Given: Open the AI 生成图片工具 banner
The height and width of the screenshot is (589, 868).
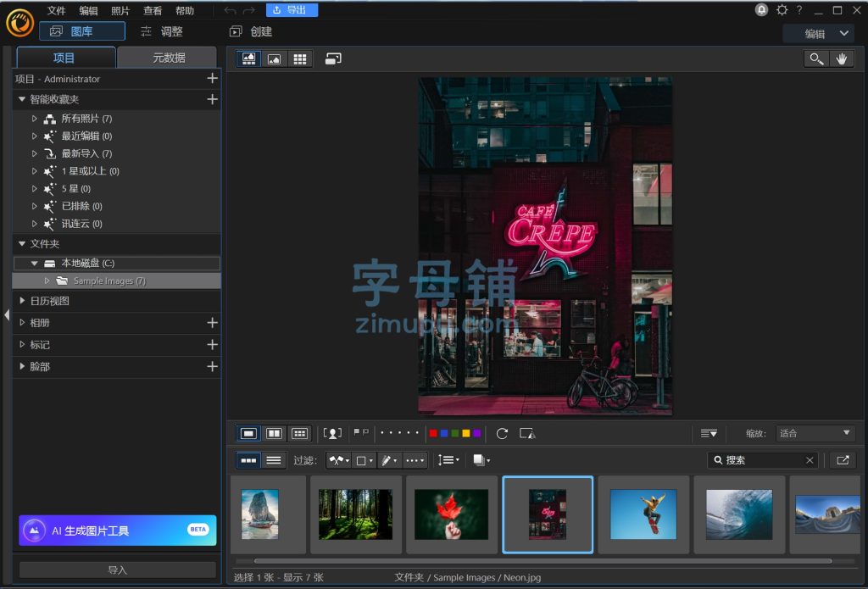Looking at the screenshot, I should [x=117, y=531].
